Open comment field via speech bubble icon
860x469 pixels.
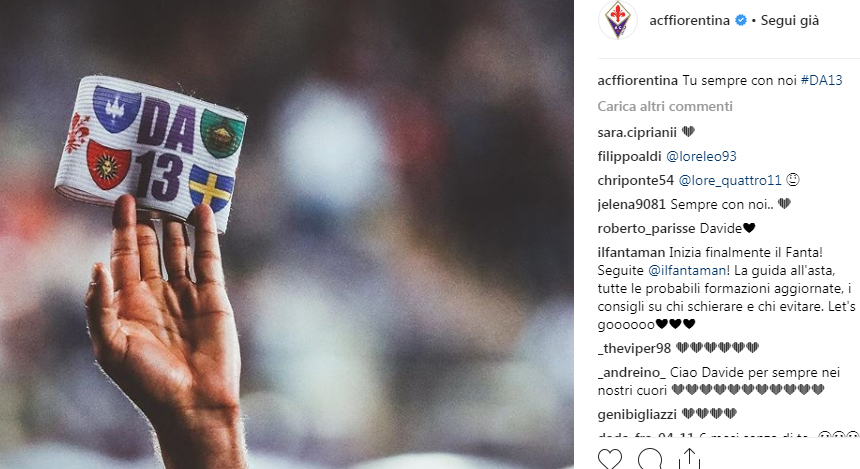[x=649, y=459]
